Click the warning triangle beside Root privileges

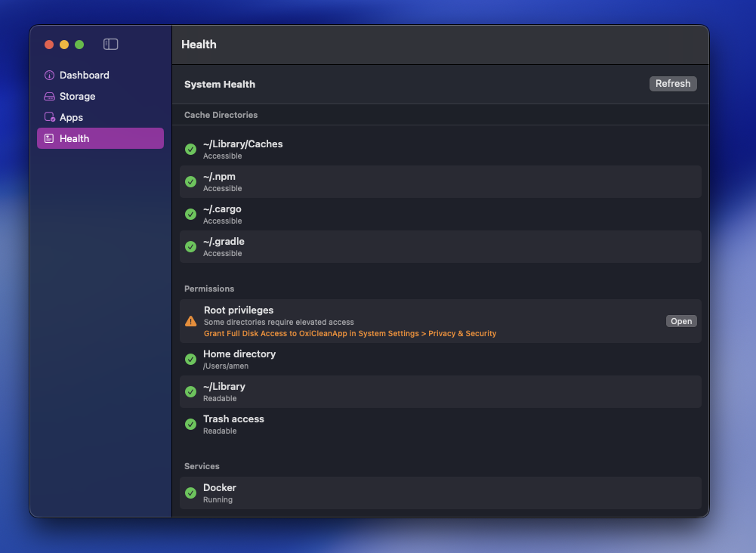pyautogui.click(x=190, y=320)
